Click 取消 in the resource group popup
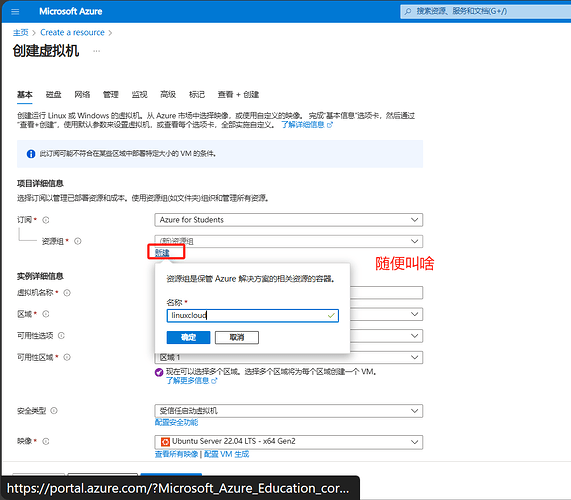The height and width of the screenshot is (500, 571). [237, 338]
